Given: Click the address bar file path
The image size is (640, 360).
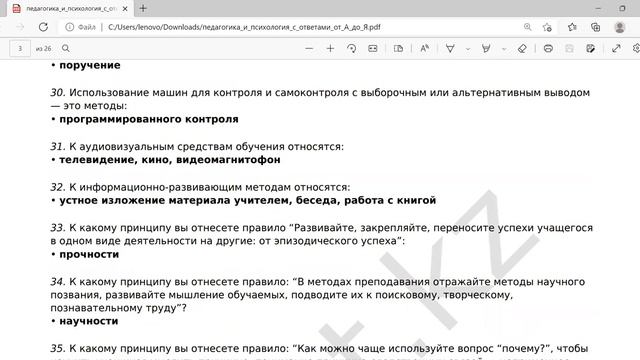Looking at the screenshot, I should pyautogui.click(x=244, y=27).
